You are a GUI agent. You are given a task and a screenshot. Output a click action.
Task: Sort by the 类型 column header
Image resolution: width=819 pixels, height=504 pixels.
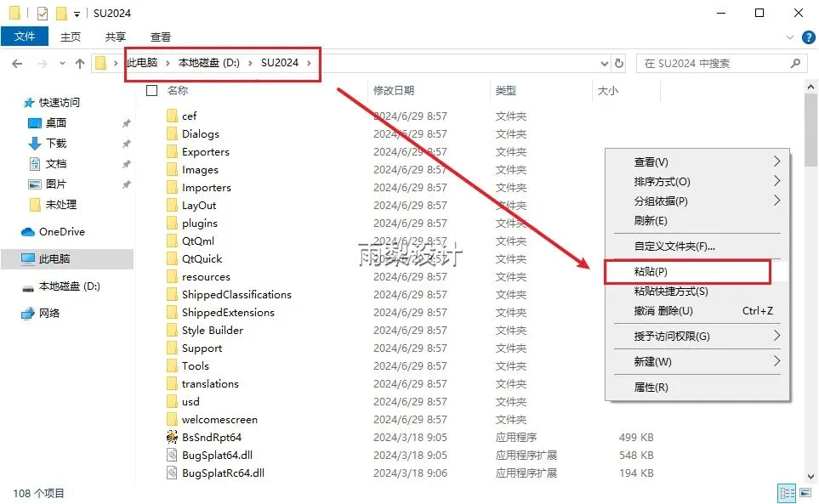506,91
